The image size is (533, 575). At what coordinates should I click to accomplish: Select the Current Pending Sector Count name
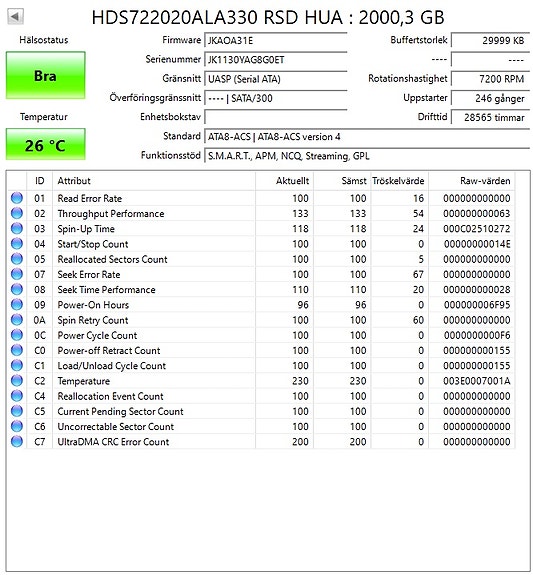click(x=120, y=411)
